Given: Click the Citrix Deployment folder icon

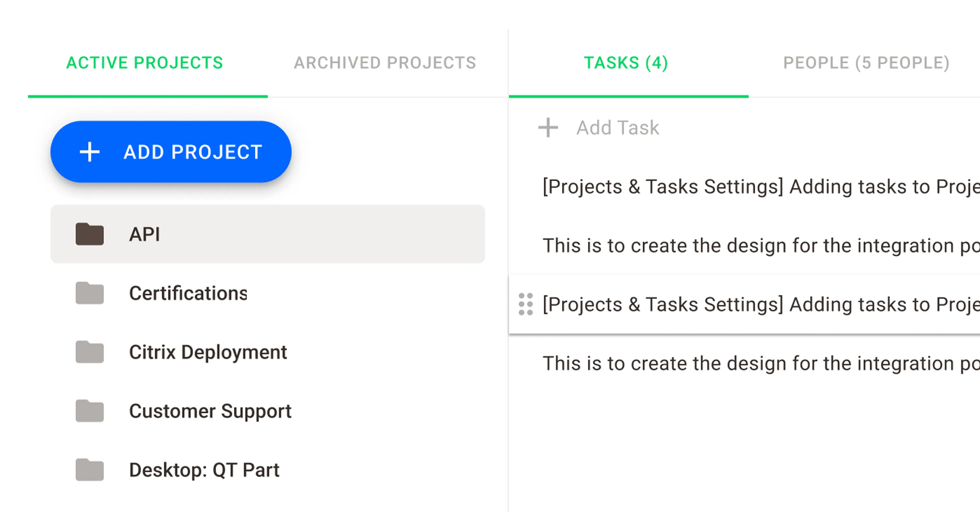Looking at the screenshot, I should [x=90, y=352].
